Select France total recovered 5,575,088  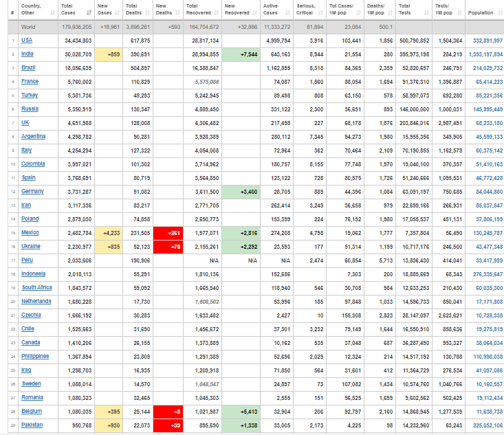[x=203, y=82]
